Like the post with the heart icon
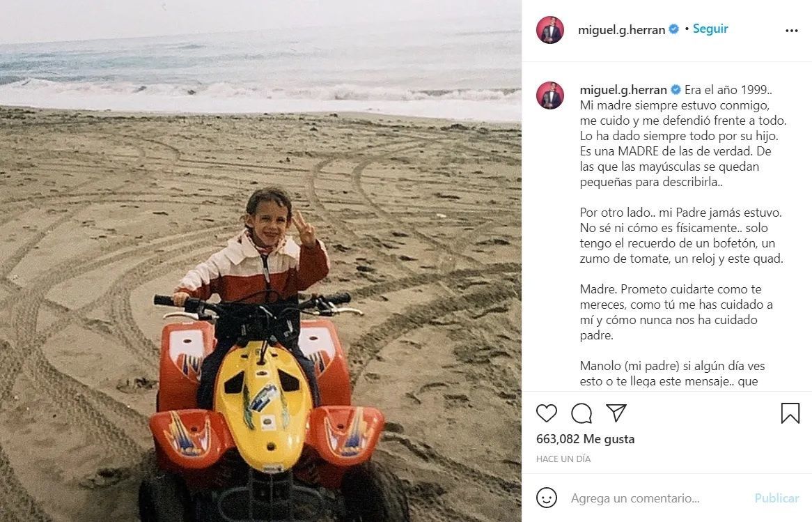This screenshot has height=522, width=812. click(x=547, y=413)
